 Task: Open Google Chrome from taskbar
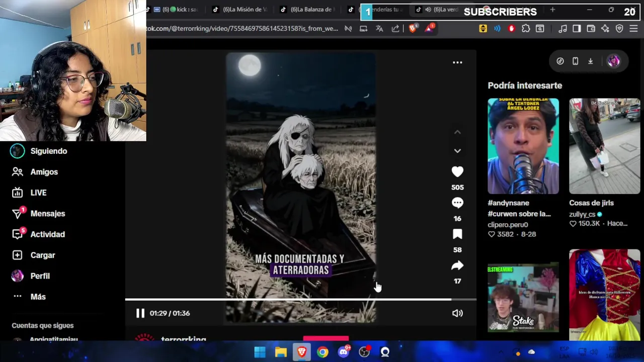pos(323,352)
